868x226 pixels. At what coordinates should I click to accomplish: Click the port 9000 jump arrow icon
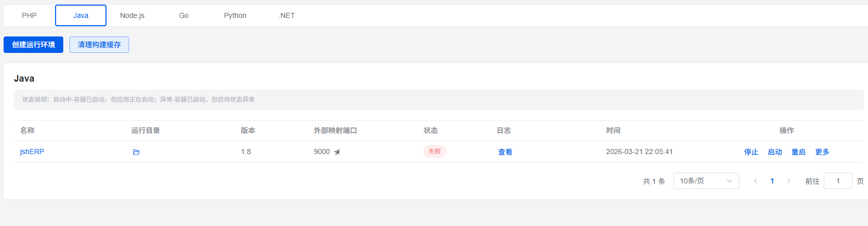[337, 152]
